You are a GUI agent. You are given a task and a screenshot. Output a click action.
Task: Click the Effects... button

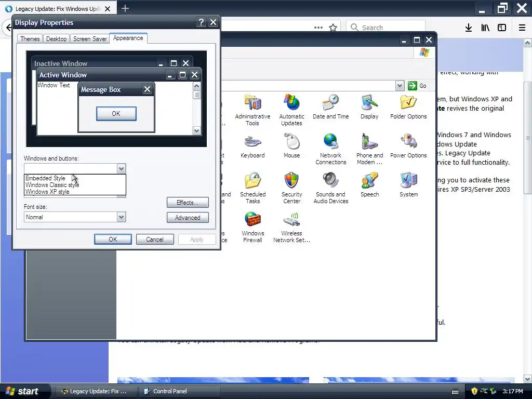pos(188,203)
